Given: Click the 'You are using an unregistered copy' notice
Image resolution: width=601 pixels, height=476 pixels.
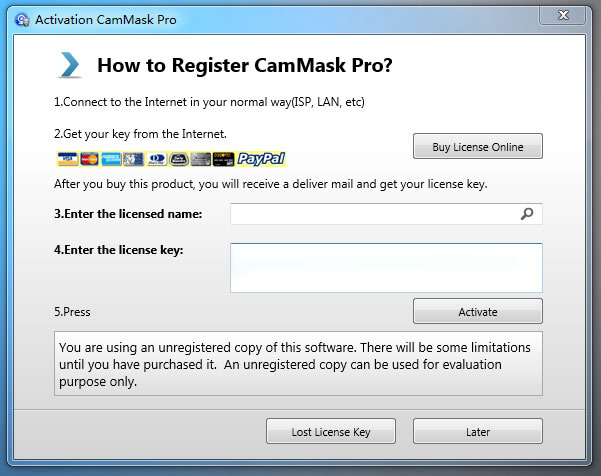Looking at the screenshot, I should [x=298, y=364].
